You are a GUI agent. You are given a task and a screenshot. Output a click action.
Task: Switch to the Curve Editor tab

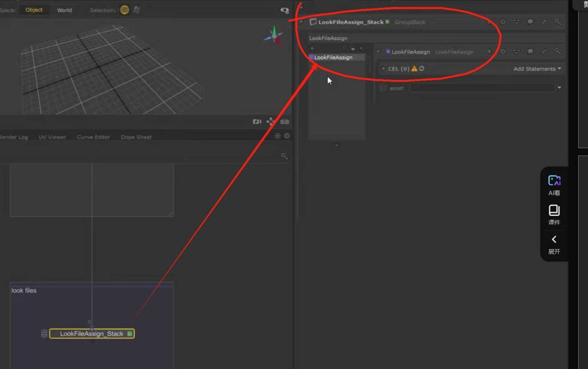point(93,137)
